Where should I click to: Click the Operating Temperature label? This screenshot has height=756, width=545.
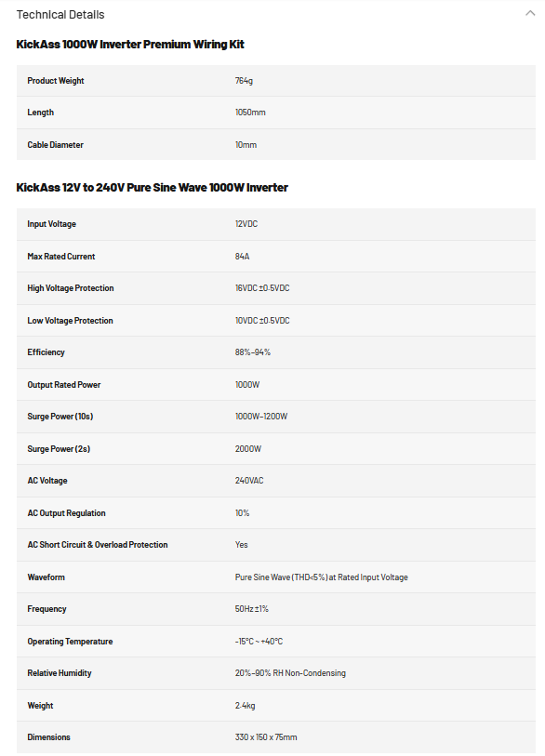pyautogui.click(x=70, y=642)
